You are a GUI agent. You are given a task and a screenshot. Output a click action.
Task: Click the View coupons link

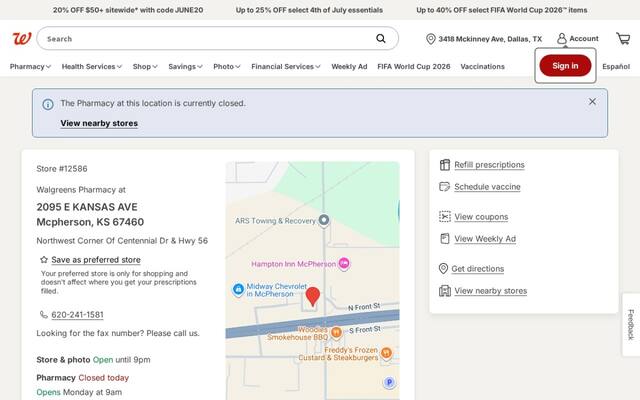481,217
